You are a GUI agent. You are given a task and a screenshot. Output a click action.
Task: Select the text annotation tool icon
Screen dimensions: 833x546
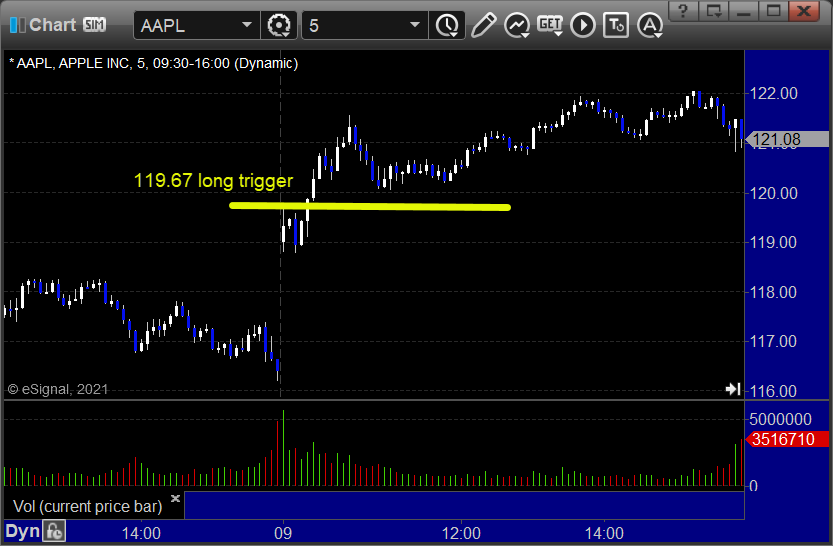[x=616, y=25]
